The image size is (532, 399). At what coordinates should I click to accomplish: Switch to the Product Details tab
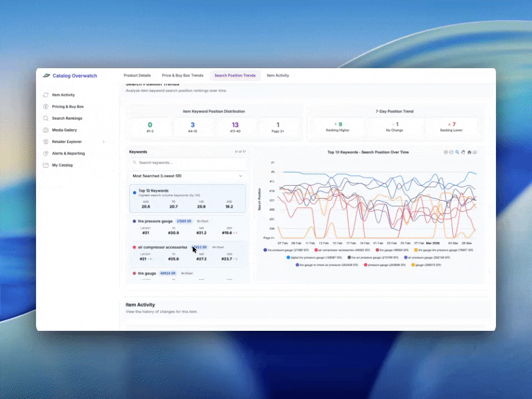(x=137, y=75)
